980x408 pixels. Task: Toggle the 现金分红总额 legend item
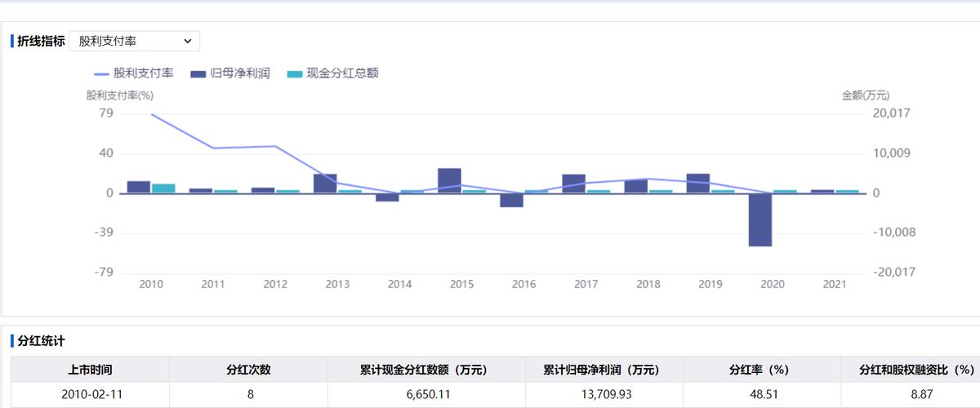[332, 73]
